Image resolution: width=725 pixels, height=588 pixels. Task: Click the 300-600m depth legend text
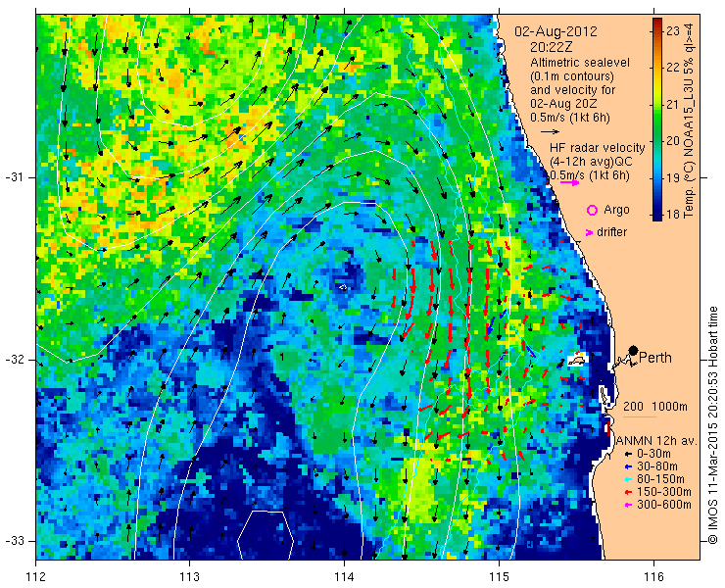click(x=664, y=505)
